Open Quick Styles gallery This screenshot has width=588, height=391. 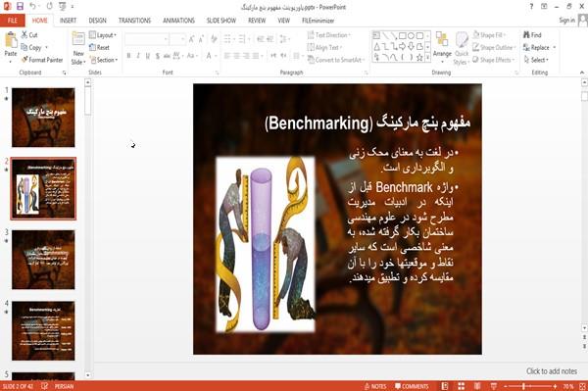[462, 48]
